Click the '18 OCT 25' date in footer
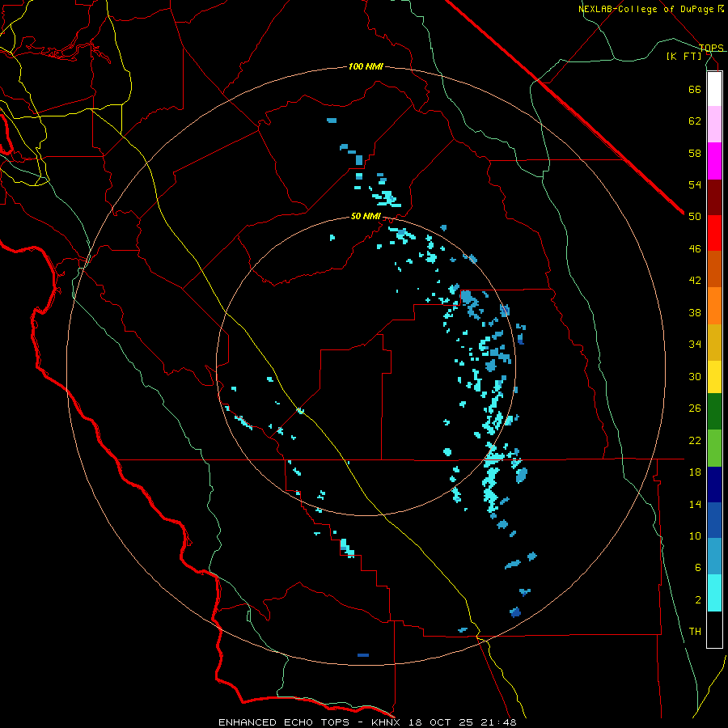 point(441,722)
